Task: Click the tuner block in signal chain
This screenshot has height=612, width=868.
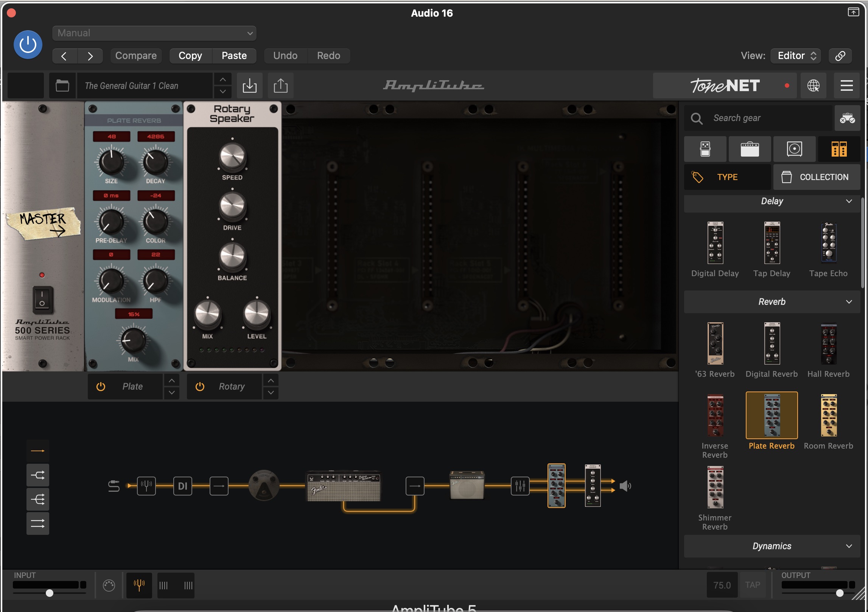Action: (x=146, y=486)
